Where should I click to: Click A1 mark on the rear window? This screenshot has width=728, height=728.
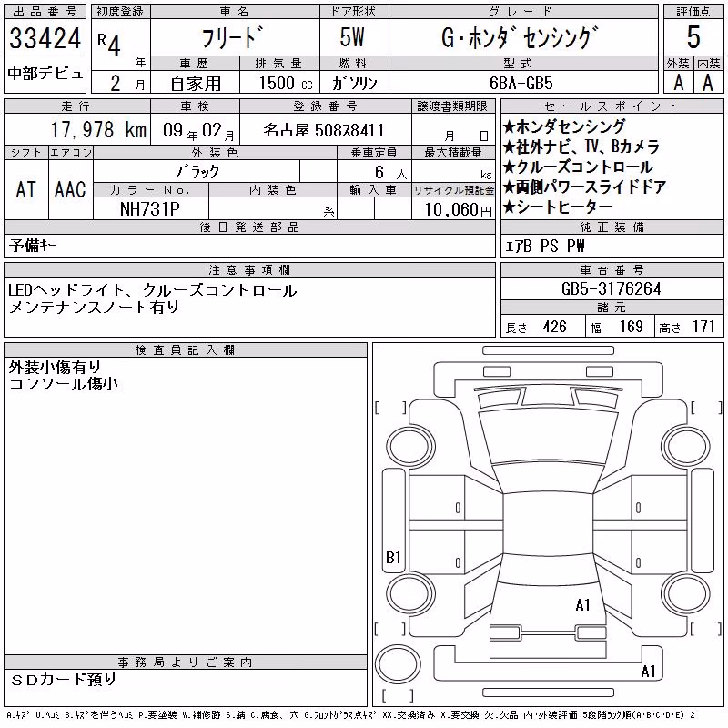pyautogui.click(x=582, y=605)
